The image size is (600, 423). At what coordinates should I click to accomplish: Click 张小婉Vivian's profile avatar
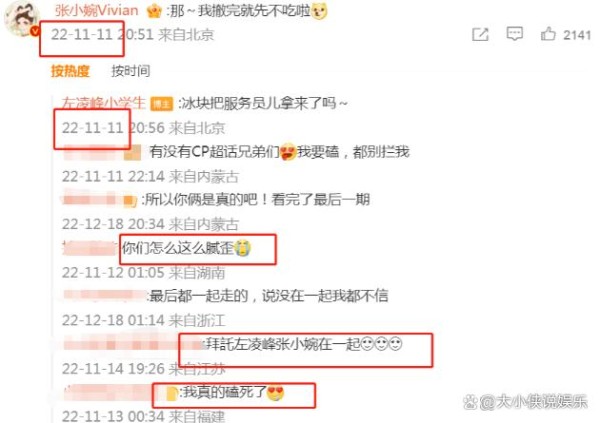[x=22, y=18]
